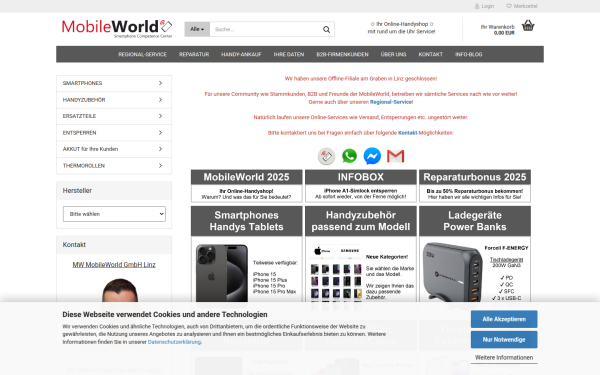
Task: Open Facebook Messenger contact icon
Action: click(x=372, y=156)
